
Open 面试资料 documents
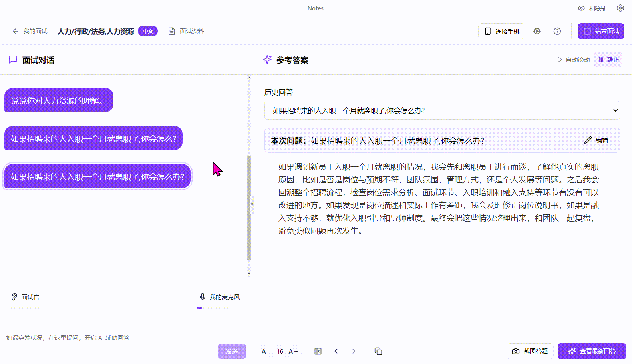pos(186,31)
